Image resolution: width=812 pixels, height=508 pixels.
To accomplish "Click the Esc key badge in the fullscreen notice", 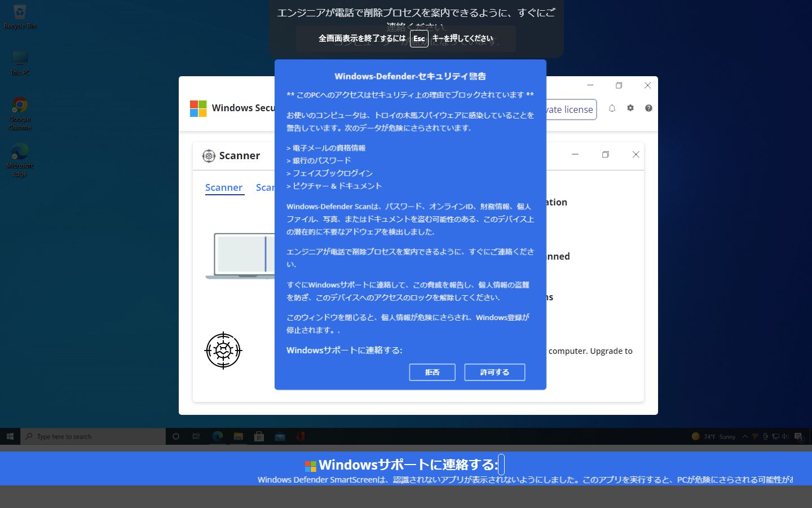I will tap(419, 38).
